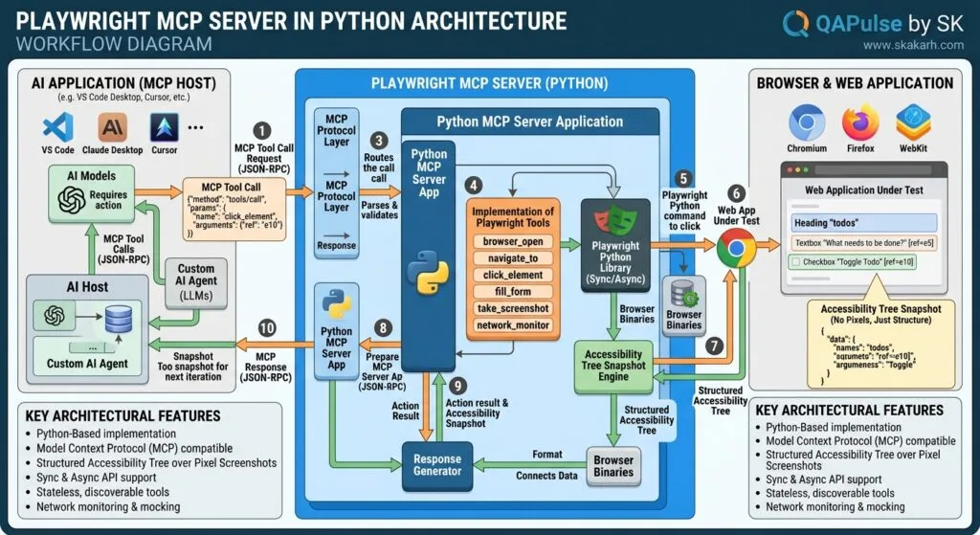Click "MCP Tool Call Request (JSON-RPC)" label
The width and height of the screenshot is (980, 535).
(264, 159)
